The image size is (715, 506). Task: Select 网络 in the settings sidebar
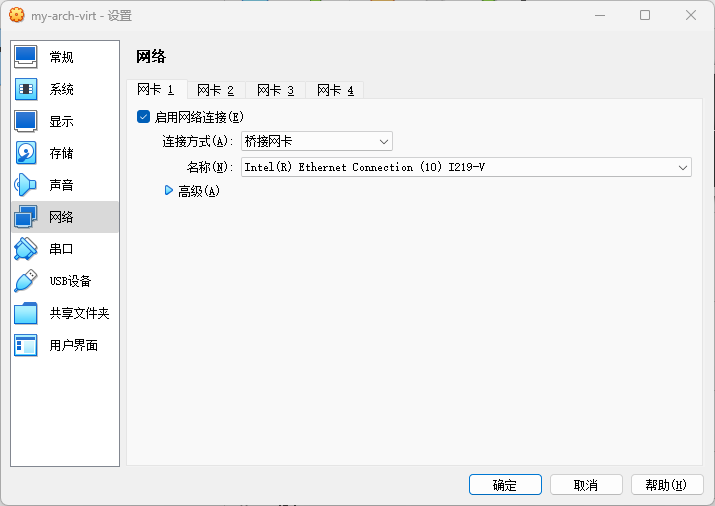pyautogui.click(x=62, y=217)
